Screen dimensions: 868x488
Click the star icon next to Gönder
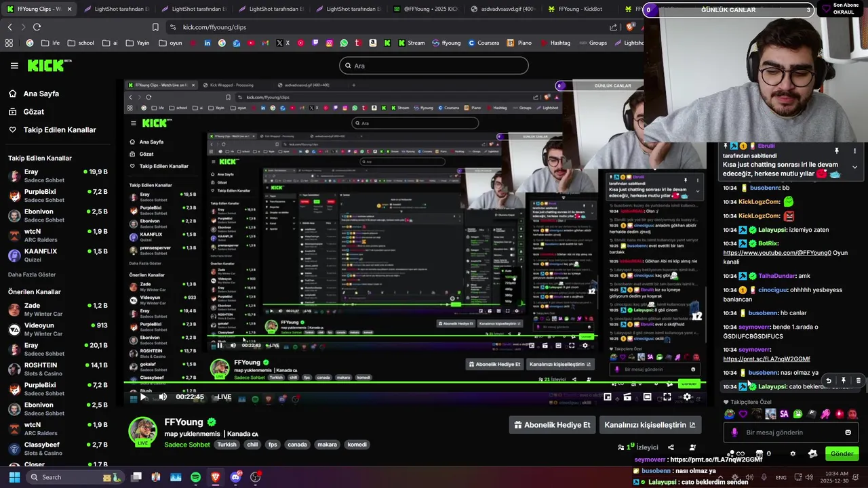pyautogui.click(x=813, y=453)
